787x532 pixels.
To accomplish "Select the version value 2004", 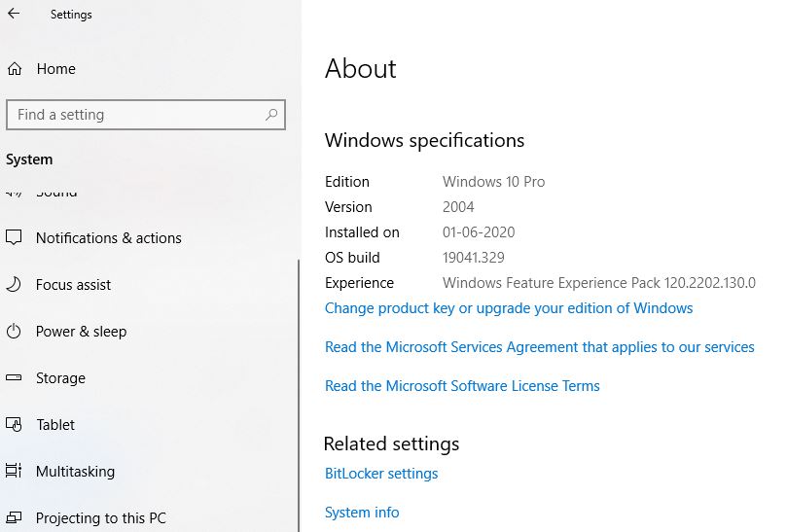I will [x=458, y=207].
